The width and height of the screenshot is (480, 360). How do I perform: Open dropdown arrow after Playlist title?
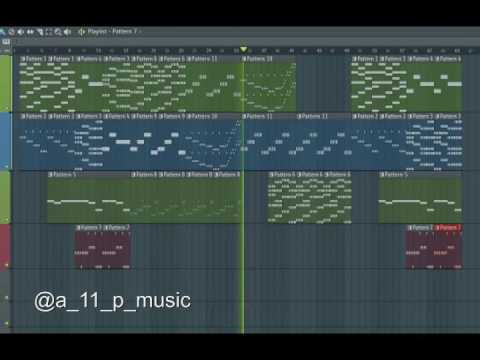coord(140,32)
